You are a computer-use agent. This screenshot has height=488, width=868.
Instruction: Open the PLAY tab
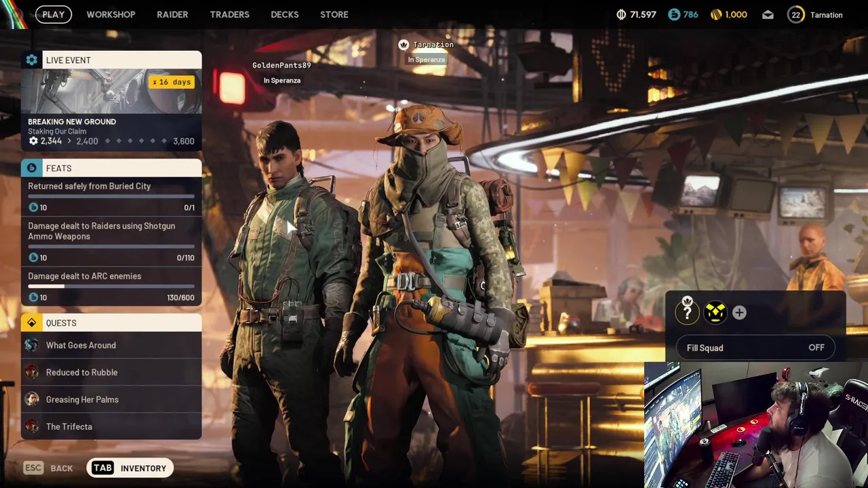(x=54, y=14)
